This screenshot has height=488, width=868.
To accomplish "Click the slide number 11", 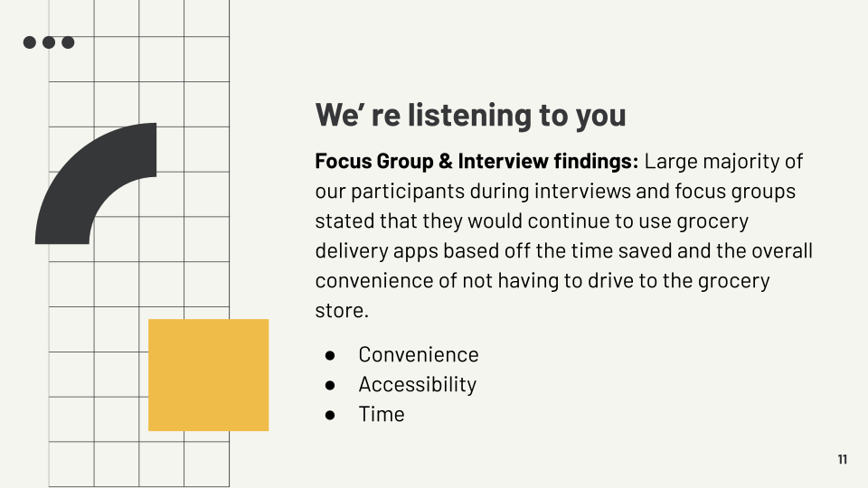I will [843, 459].
